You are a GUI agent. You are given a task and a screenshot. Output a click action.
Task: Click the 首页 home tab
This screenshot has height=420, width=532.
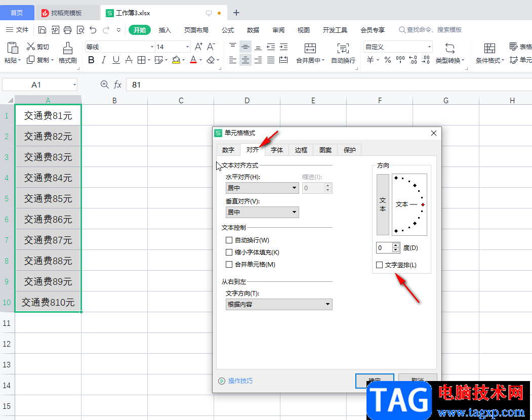pyautogui.click(x=17, y=13)
